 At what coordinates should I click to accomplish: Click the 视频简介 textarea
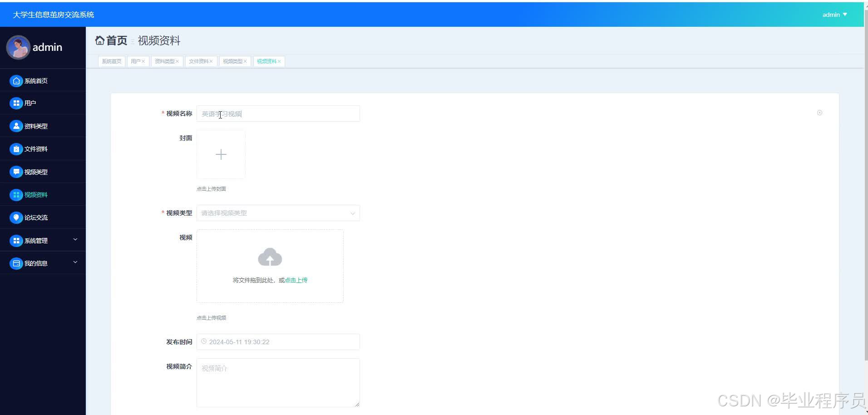[x=278, y=383]
